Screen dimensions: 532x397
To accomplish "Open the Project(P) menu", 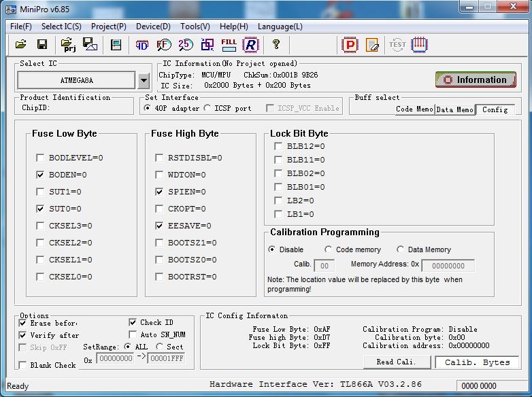I will point(109,27).
